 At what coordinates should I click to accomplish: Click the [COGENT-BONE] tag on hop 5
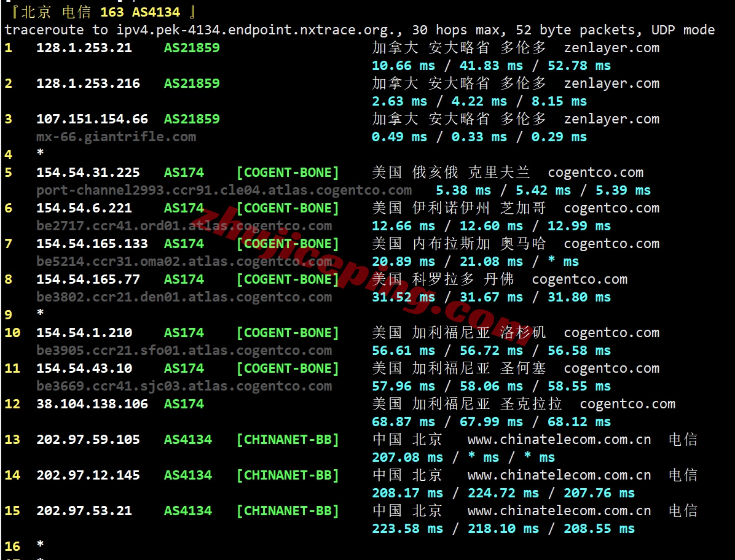click(x=287, y=173)
